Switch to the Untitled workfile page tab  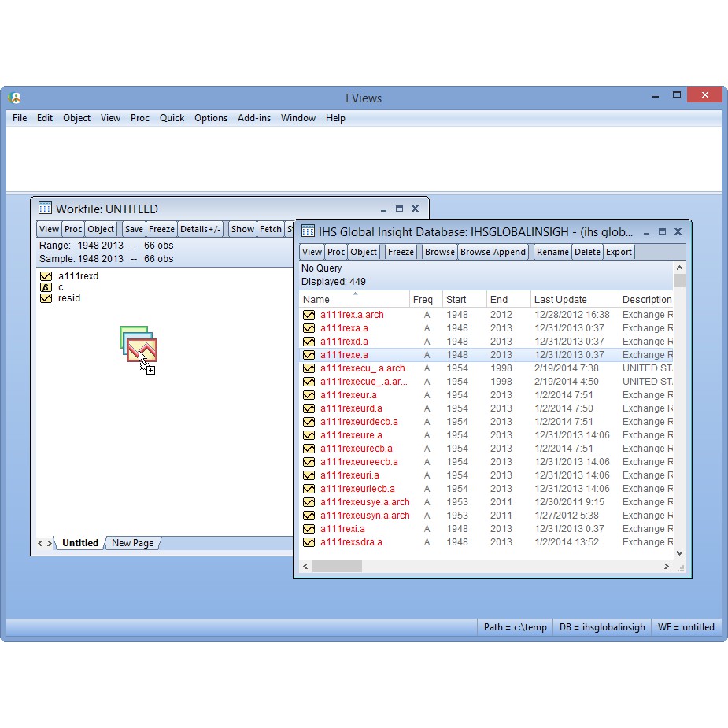[79, 543]
